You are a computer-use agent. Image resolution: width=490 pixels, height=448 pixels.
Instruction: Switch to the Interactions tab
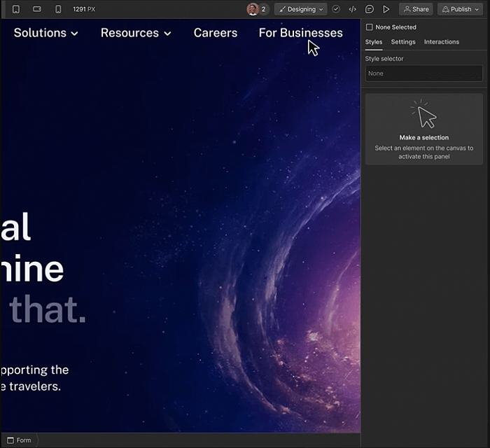[x=442, y=42]
